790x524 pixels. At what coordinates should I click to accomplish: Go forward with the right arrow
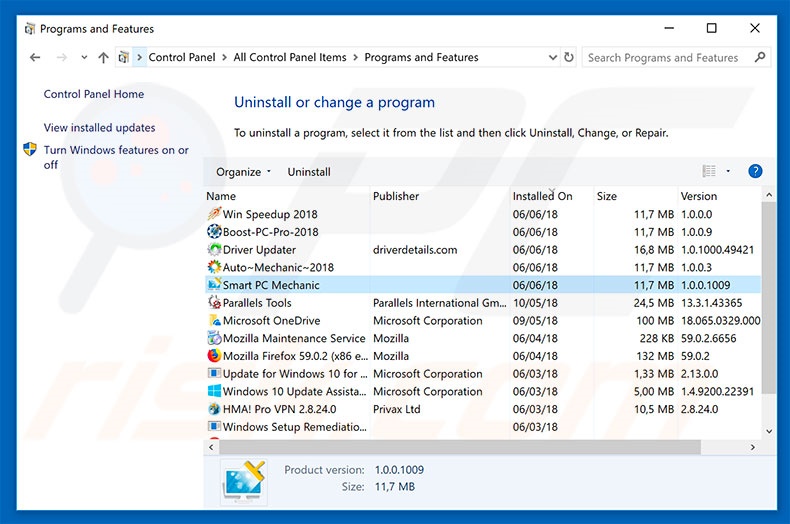pos(61,57)
